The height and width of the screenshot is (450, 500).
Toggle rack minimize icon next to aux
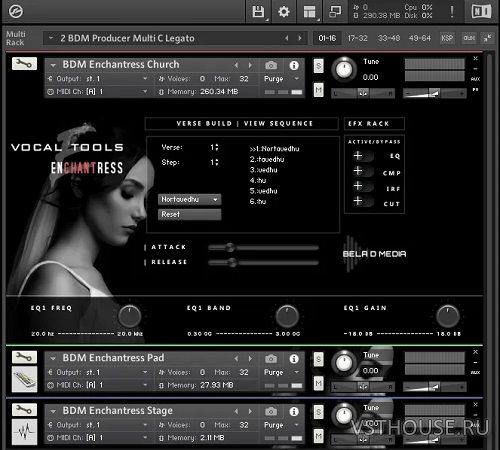click(487, 38)
